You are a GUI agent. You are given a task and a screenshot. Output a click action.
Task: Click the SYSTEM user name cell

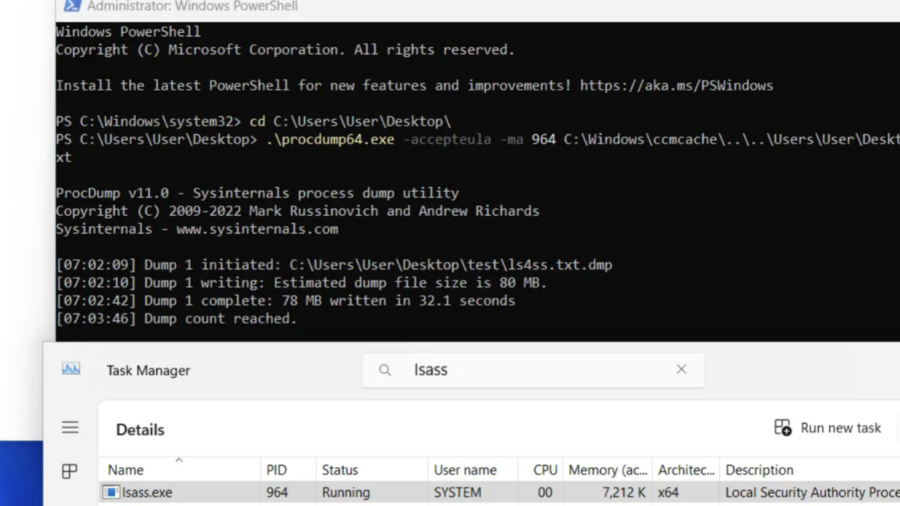[457, 492]
